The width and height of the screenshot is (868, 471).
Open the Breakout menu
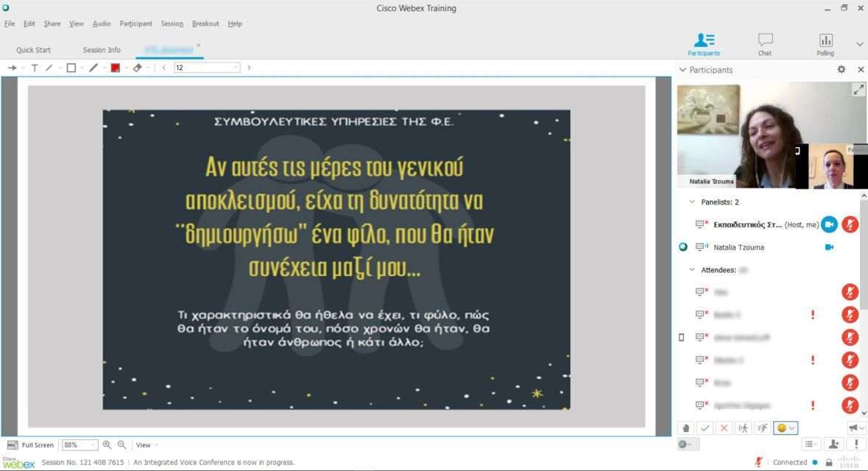point(205,24)
